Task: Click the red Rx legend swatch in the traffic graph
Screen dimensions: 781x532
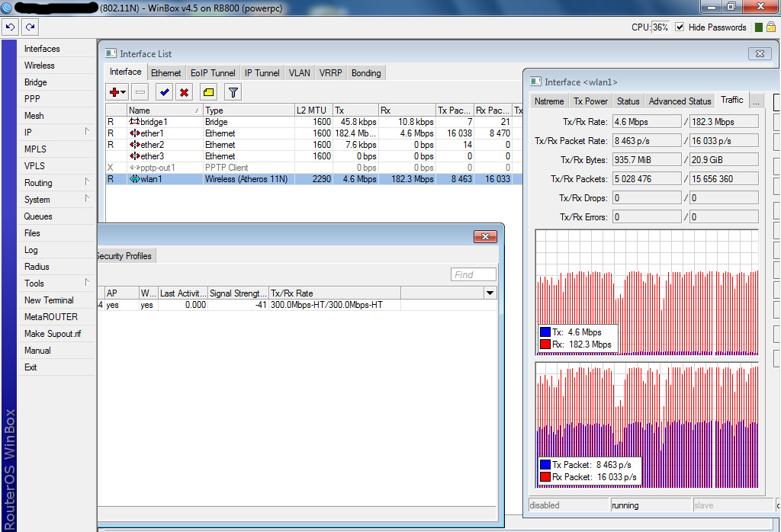Action: coord(545,345)
